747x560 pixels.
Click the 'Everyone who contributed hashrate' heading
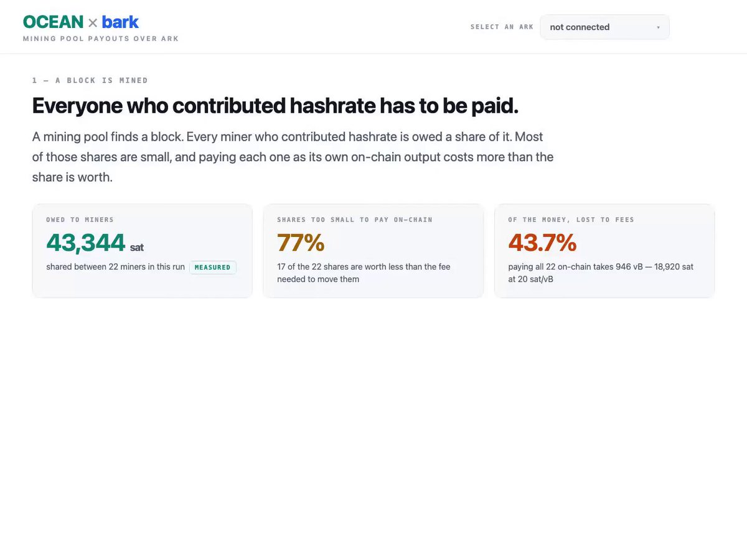click(275, 106)
